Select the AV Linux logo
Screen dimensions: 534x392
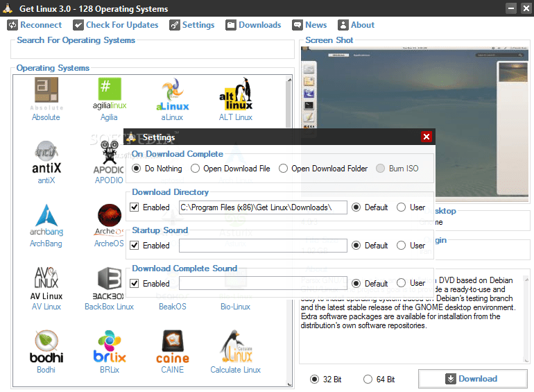tap(46, 283)
